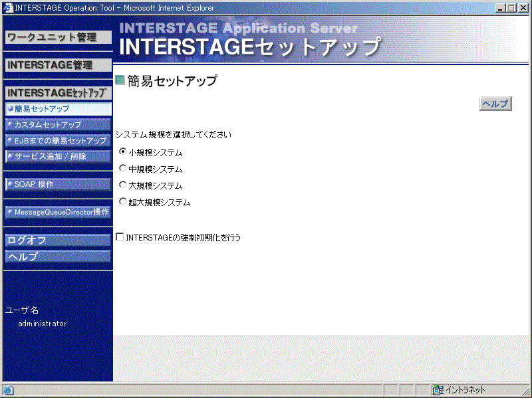Viewport: 532px width, 398px height.
Task: Click the イントラネット zone icon in status bar
Action: tap(438, 390)
